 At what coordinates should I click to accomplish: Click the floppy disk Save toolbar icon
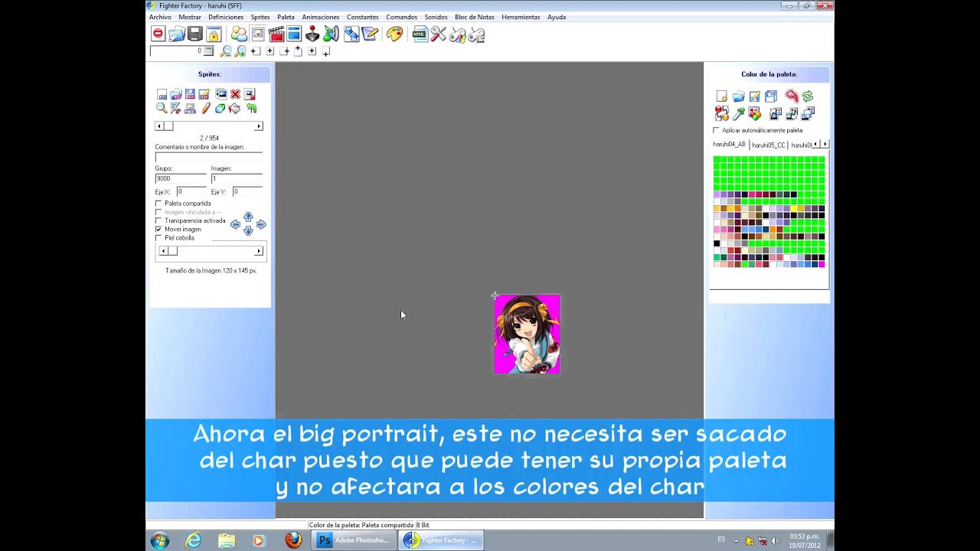195,34
